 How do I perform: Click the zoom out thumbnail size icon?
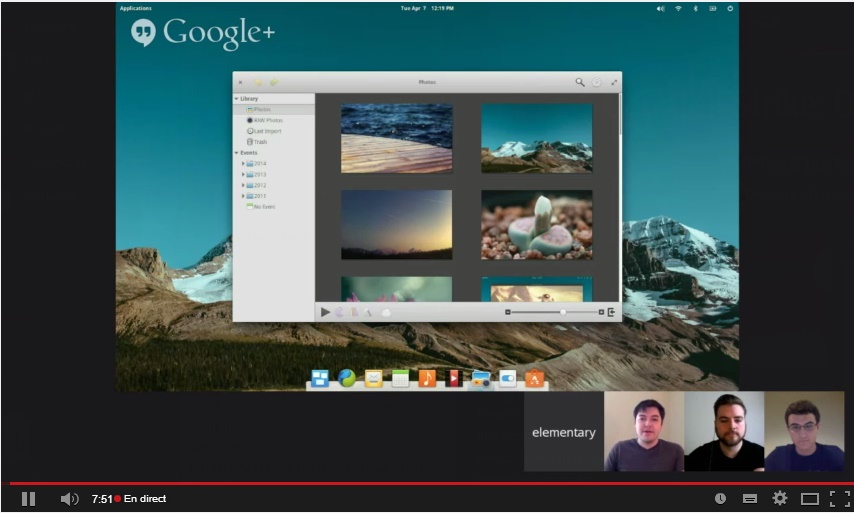[508, 312]
